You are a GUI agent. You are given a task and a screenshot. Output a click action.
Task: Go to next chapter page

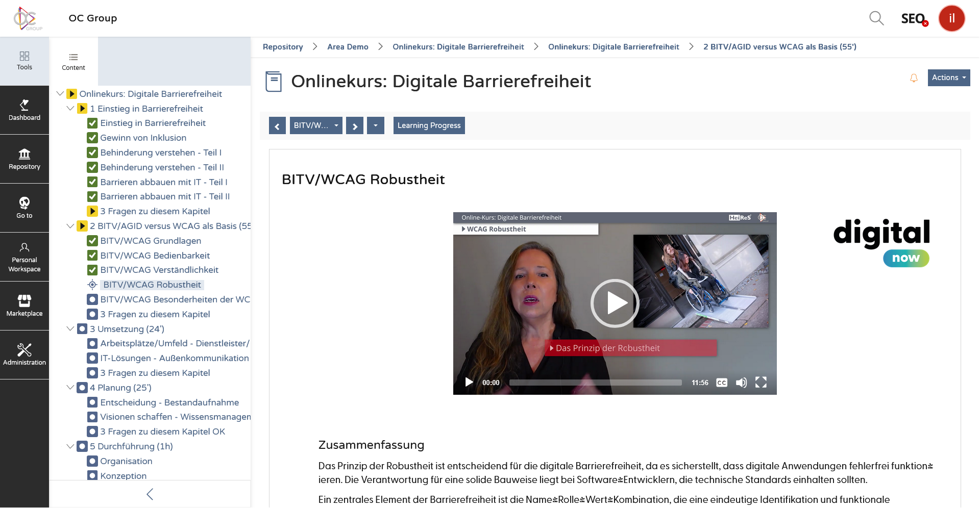click(355, 125)
